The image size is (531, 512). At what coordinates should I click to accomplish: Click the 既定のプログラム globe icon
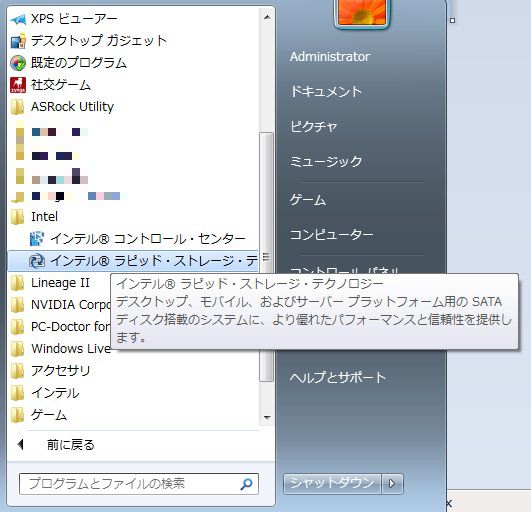[18, 63]
